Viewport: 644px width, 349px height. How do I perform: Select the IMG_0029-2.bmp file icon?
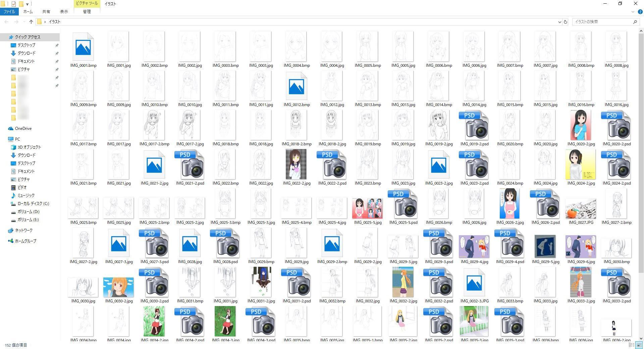pyautogui.click(x=332, y=243)
